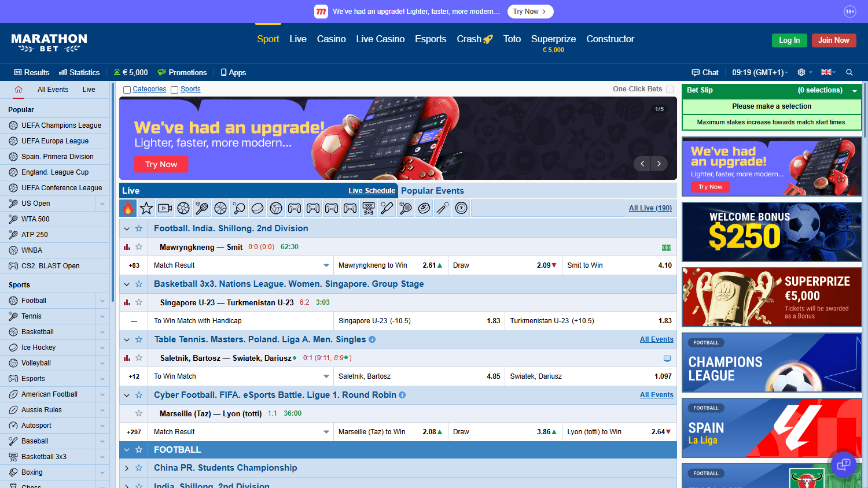Open Casino in main navigation
Image resolution: width=868 pixels, height=488 pixels.
point(332,39)
